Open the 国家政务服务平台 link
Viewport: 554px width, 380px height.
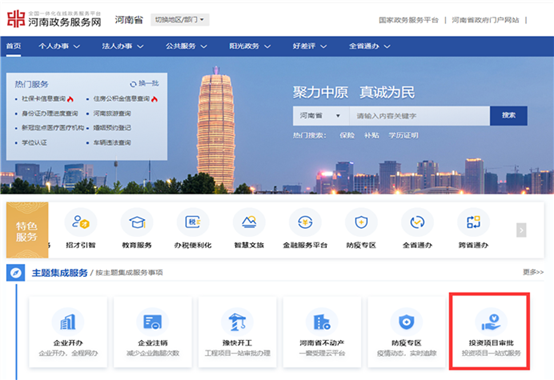(x=408, y=20)
